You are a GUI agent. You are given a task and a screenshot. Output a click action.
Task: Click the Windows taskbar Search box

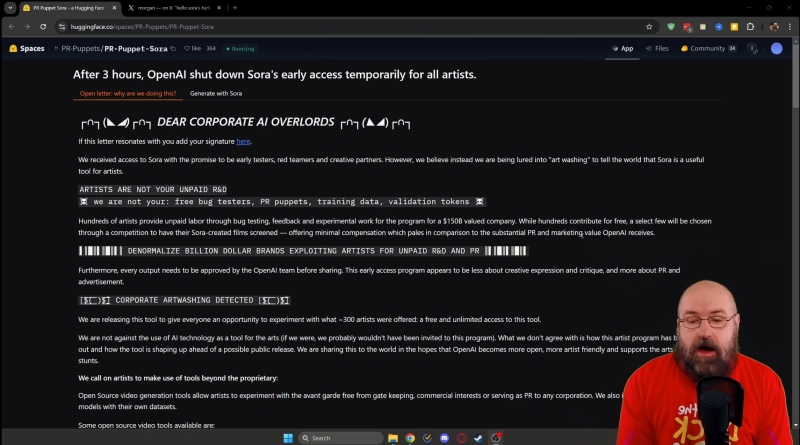tap(330, 438)
